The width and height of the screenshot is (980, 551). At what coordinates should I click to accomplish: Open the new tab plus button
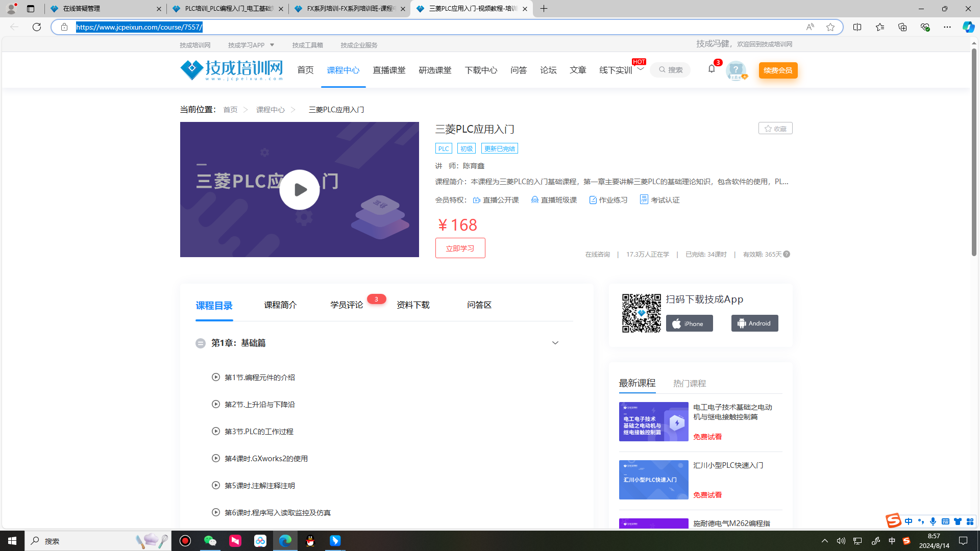[544, 9]
